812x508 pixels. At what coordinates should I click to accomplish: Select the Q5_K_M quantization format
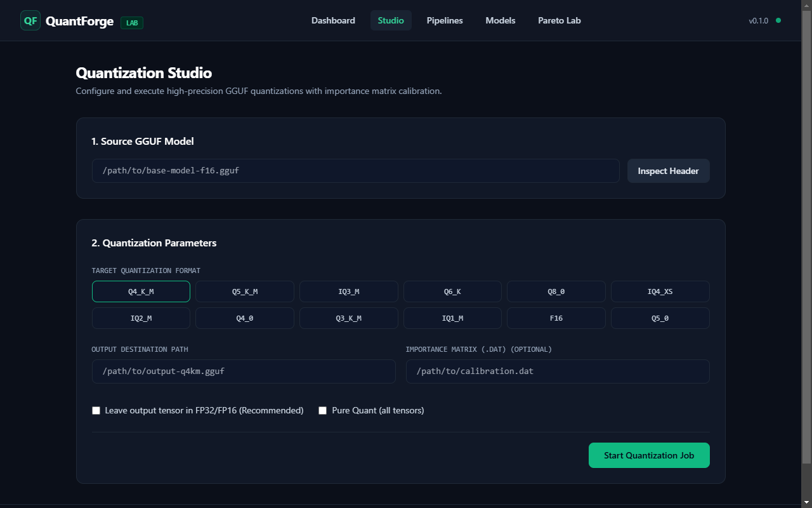pyautogui.click(x=245, y=291)
